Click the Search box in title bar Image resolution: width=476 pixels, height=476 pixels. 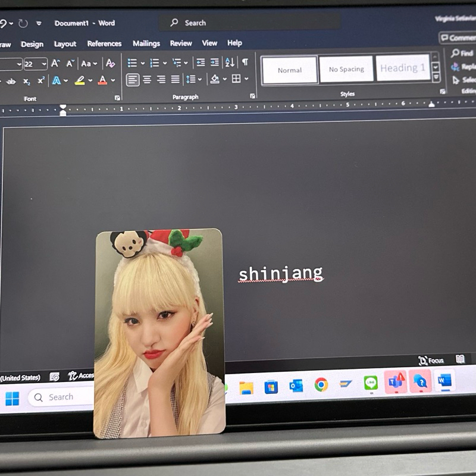[250, 23]
